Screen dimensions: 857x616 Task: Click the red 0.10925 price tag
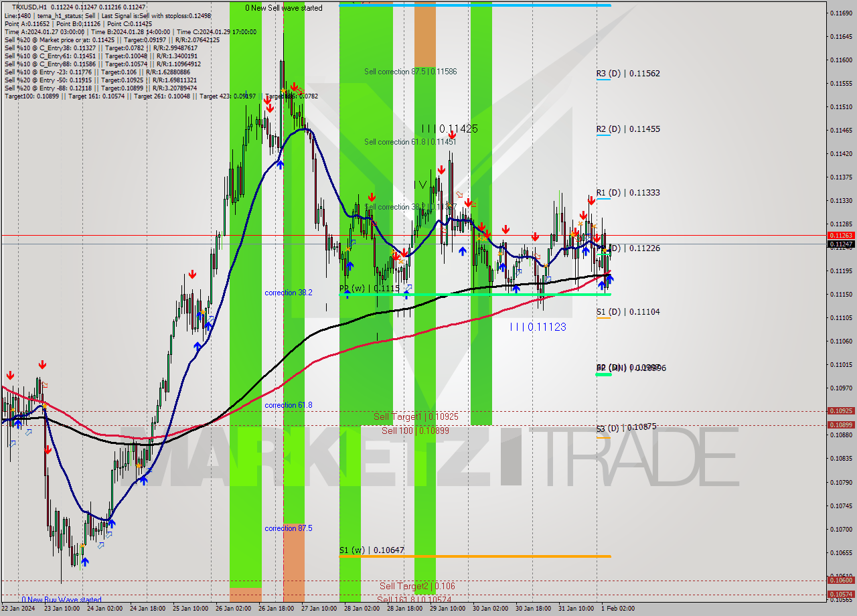pyautogui.click(x=840, y=411)
